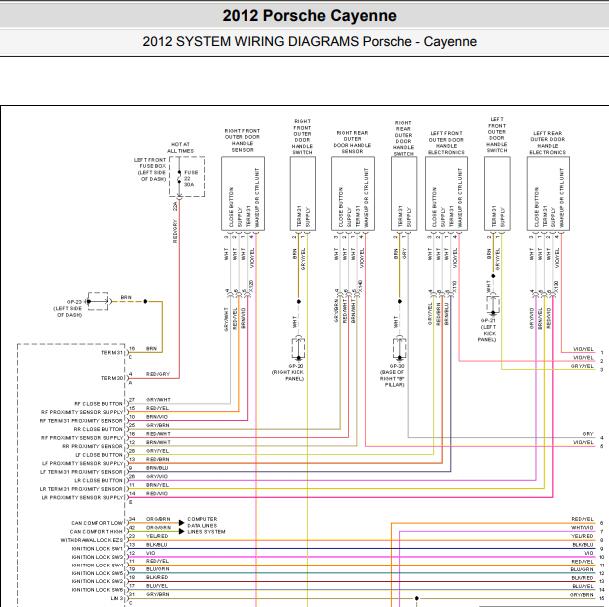Image resolution: width=609 pixels, height=607 pixels.
Task: Click 'BRN' label on dashed wire near GP-23
Action: 126,297
